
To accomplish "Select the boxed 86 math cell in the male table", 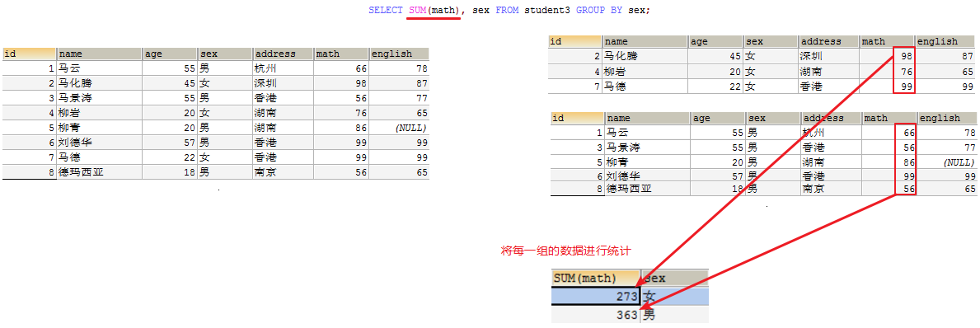I will click(x=906, y=162).
